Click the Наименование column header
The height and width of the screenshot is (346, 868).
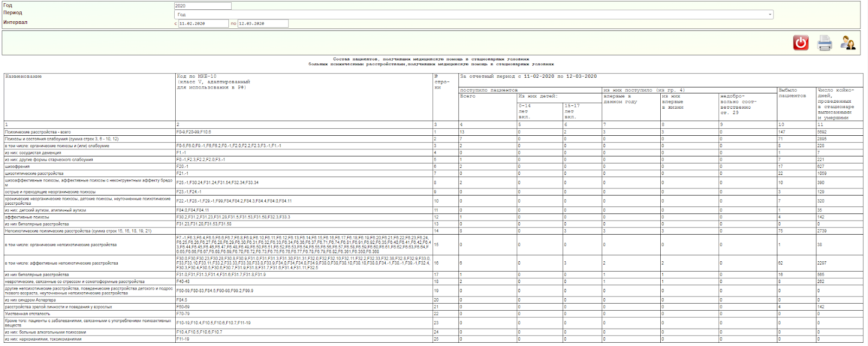(24, 77)
